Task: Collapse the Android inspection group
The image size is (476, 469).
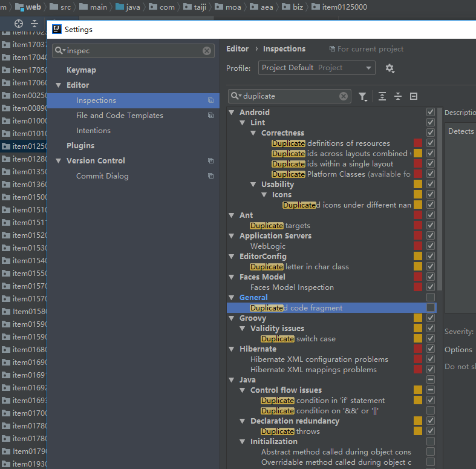Action: [232, 113]
